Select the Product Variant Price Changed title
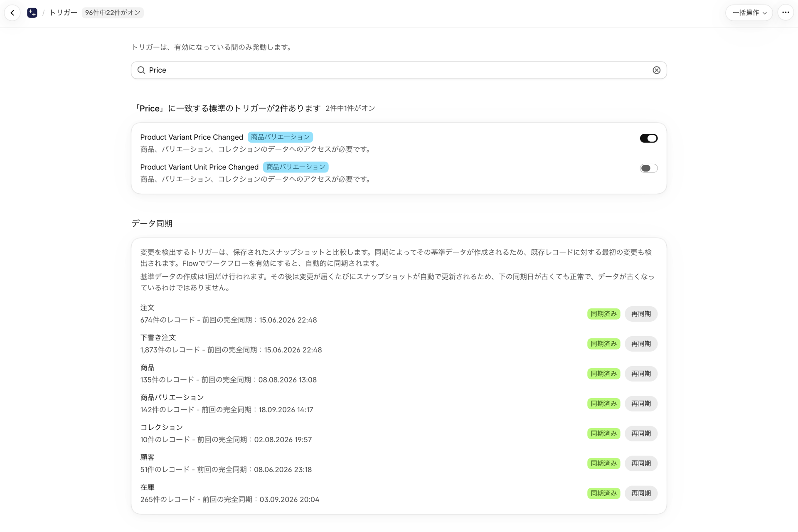The image size is (798, 532). tap(192, 137)
